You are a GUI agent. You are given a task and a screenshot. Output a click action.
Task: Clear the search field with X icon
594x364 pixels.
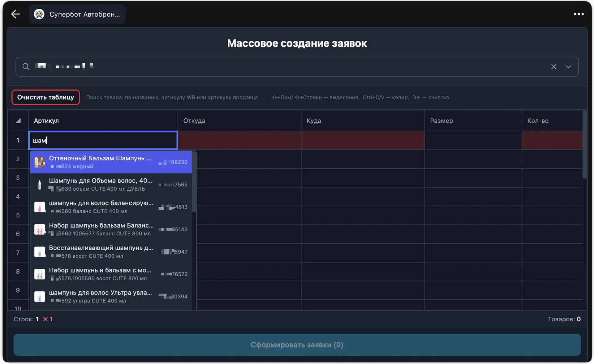pos(553,67)
